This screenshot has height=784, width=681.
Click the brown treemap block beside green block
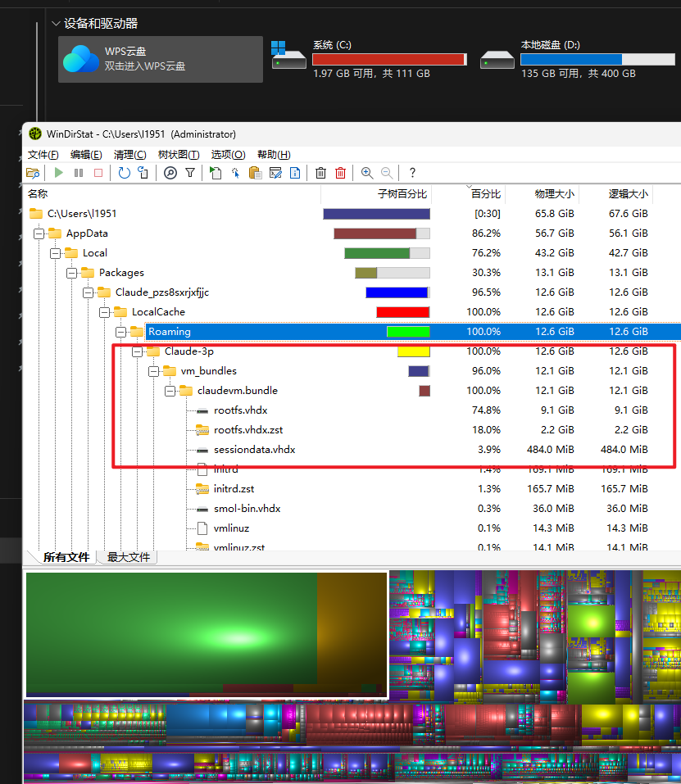352,628
